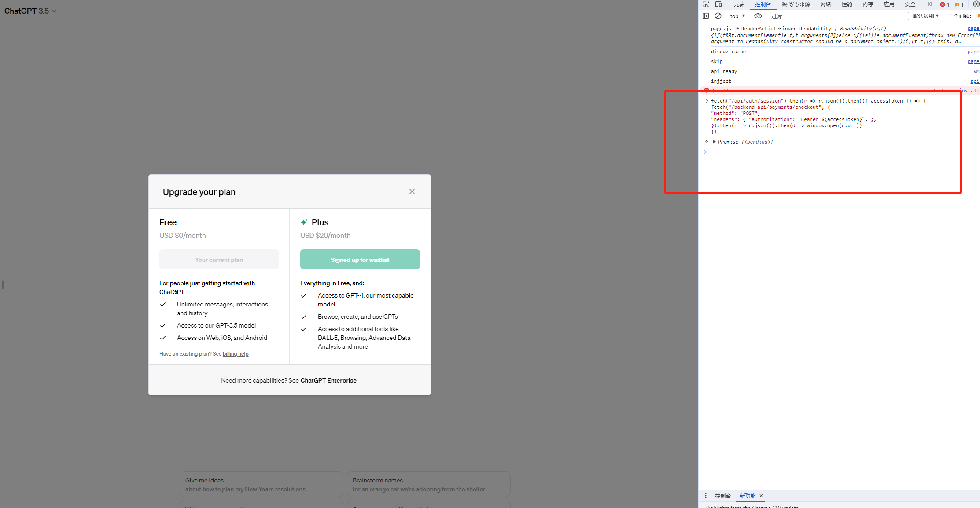Clear the console with the ban icon
The height and width of the screenshot is (508, 980).
click(x=718, y=16)
